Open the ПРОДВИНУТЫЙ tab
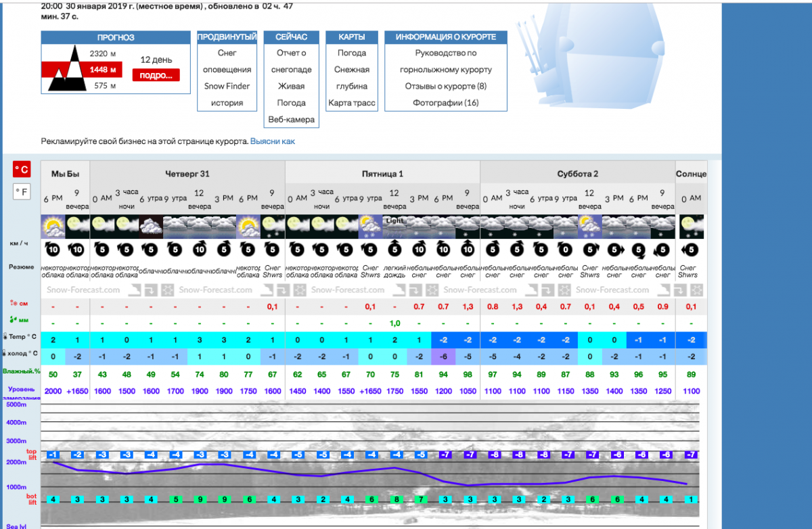 point(227,37)
